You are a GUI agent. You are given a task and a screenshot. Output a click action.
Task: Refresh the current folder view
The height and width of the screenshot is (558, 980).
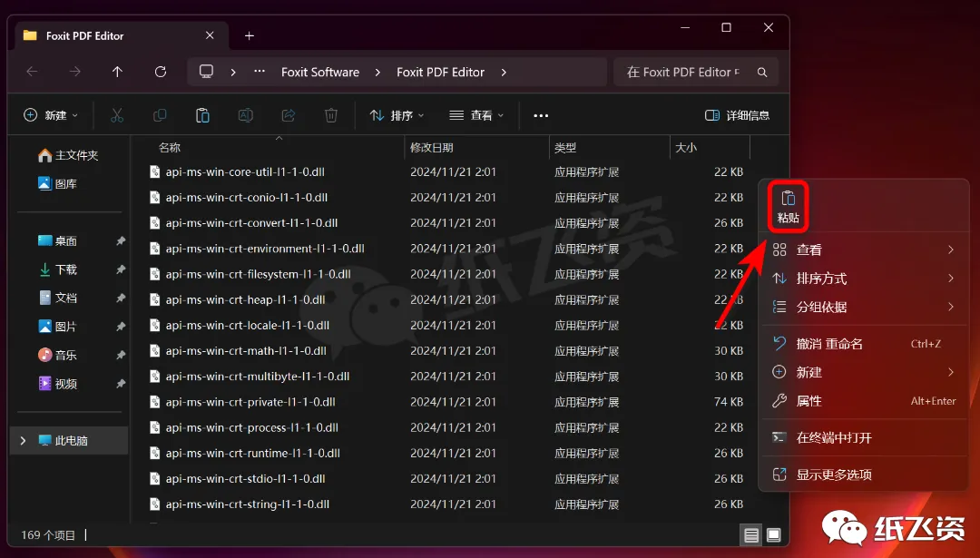[161, 72]
